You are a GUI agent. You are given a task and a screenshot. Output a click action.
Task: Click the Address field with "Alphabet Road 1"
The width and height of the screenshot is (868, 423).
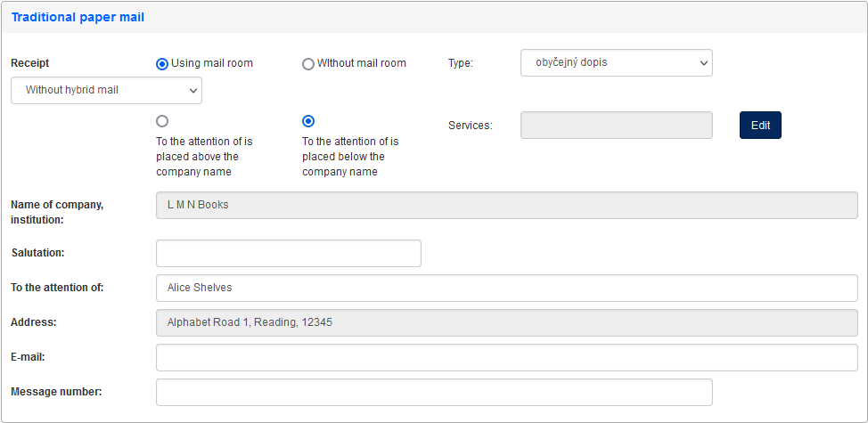[506, 322]
